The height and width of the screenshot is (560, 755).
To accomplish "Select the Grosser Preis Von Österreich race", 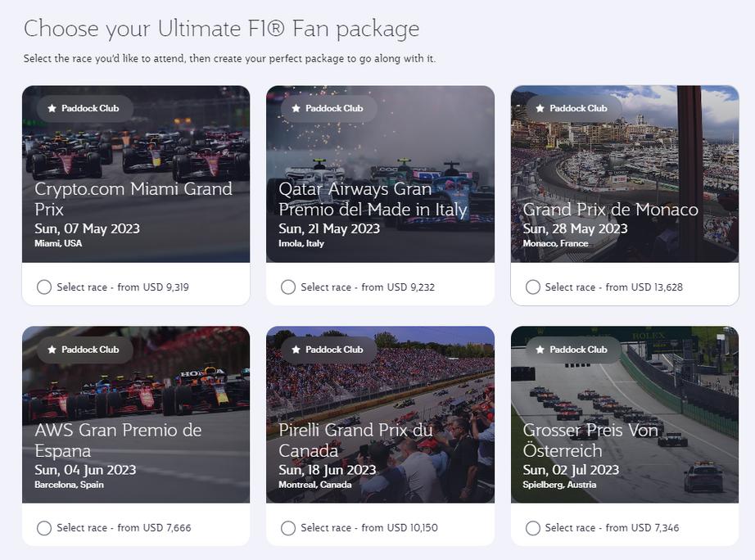I will [x=533, y=528].
